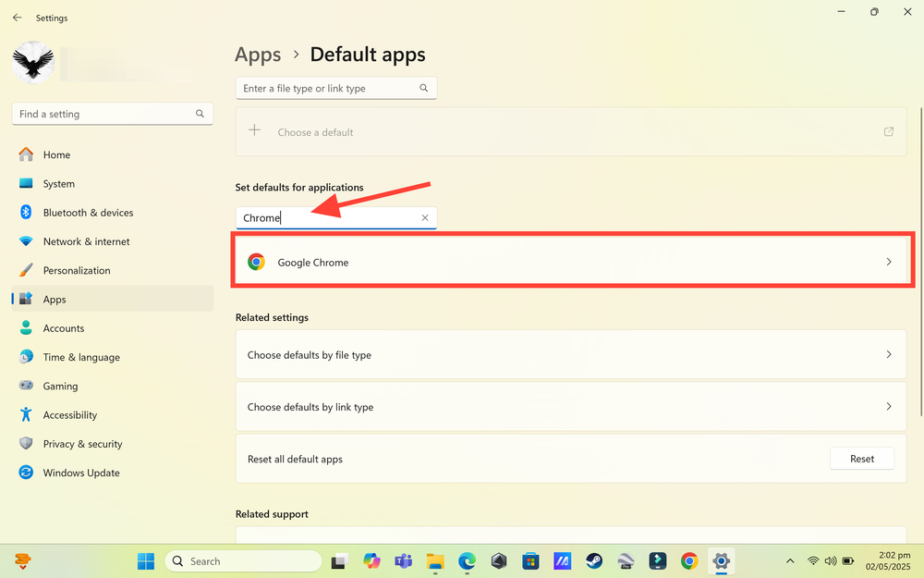924x578 pixels.
Task: Open Bluetooth & devices settings
Action: pos(113,213)
